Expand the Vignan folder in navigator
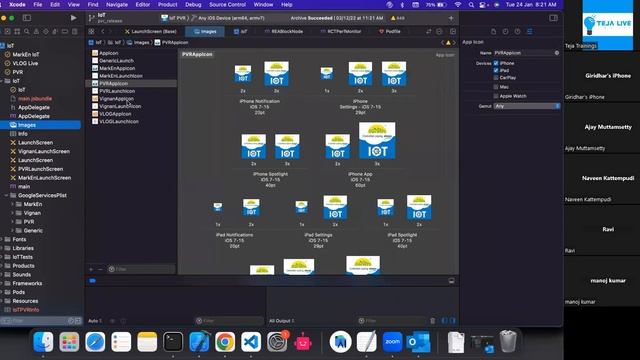Image resolution: width=640 pixels, height=360 pixels. coord(12,213)
